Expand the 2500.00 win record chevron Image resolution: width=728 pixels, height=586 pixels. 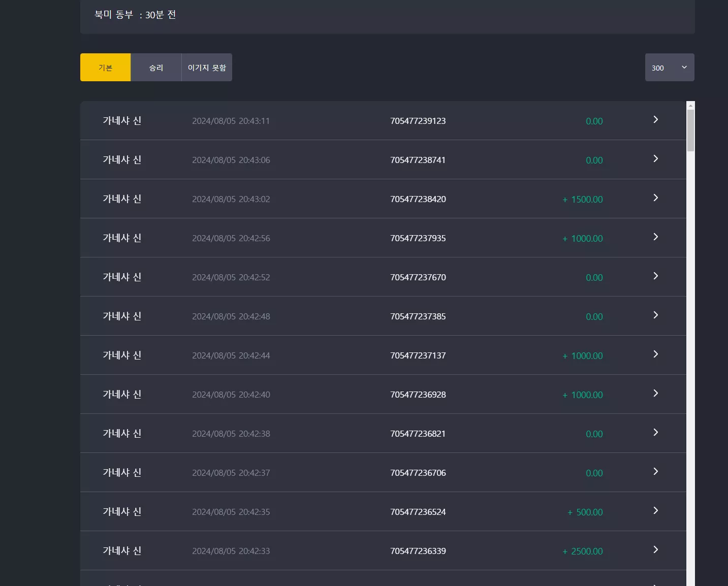(655, 550)
